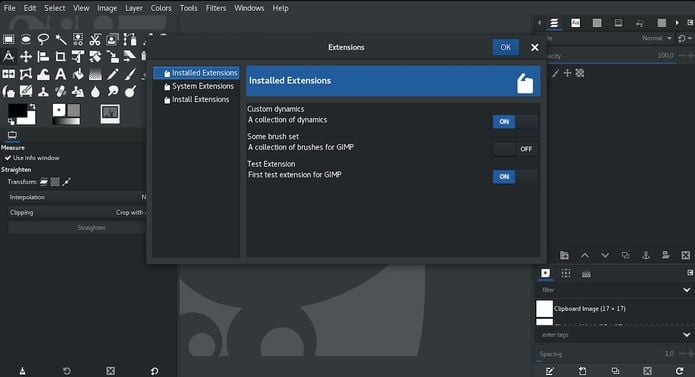The image size is (695, 377).
Task: Select the Clone stamp tool
Action: [x=43, y=92]
